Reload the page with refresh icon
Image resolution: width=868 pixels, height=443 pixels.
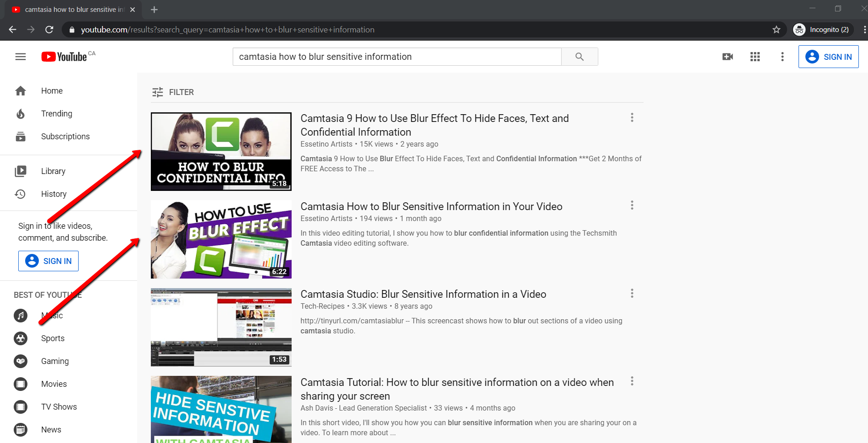49,30
